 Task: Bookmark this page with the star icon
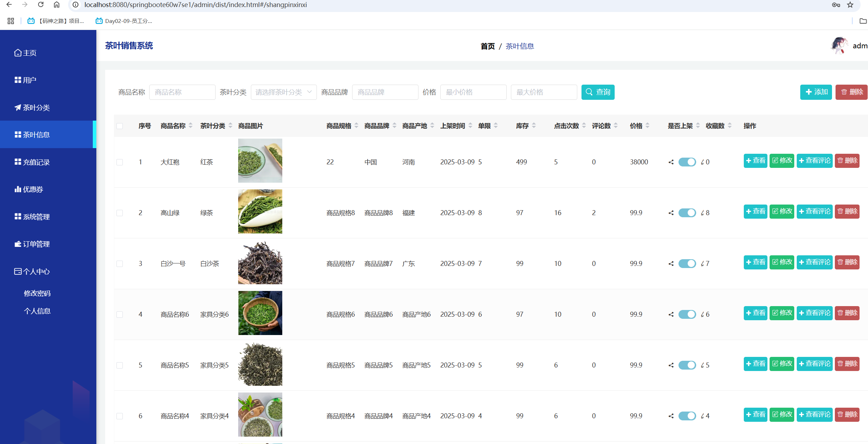click(x=850, y=5)
